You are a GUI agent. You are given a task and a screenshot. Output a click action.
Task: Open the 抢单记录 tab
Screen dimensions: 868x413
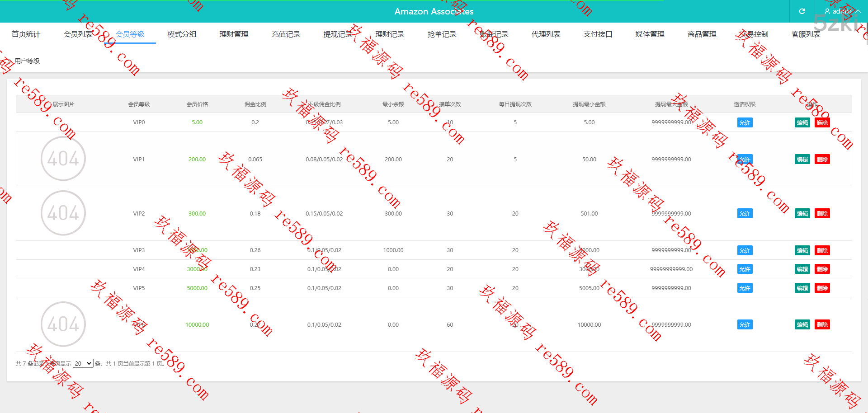coord(442,34)
